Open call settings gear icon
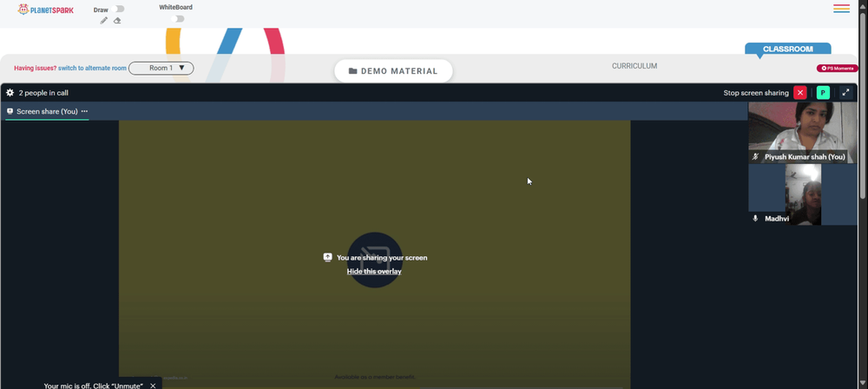 tap(10, 93)
